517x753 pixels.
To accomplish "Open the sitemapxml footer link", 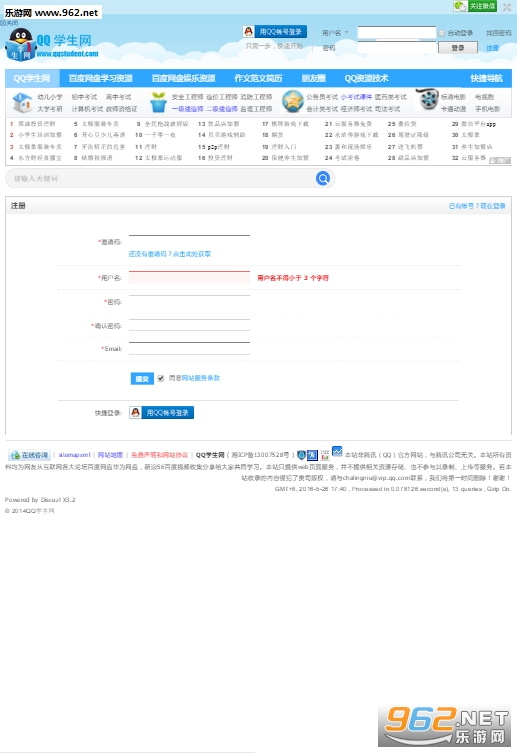I will (x=74, y=455).
